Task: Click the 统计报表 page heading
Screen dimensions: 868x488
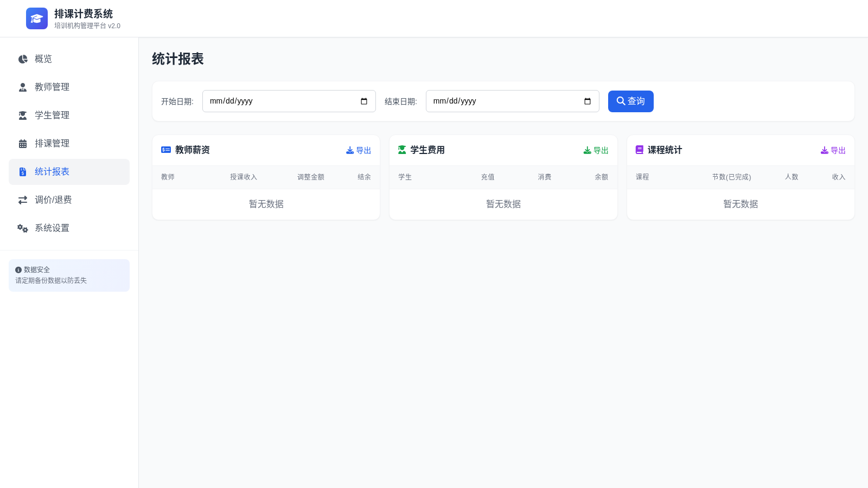Action: pyautogui.click(x=178, y=59)
